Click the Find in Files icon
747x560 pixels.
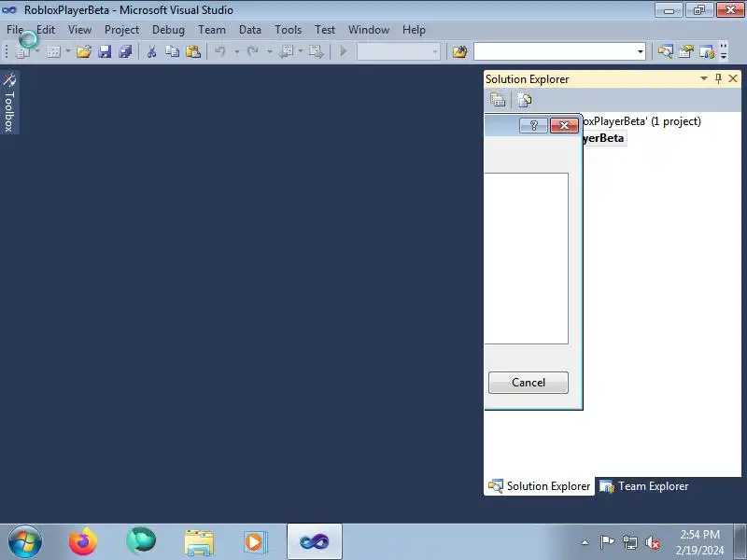pos(459,51)
